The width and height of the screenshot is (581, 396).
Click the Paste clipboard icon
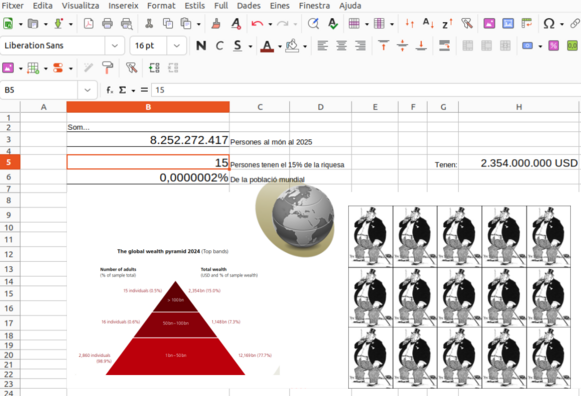[x=186, y=24]
